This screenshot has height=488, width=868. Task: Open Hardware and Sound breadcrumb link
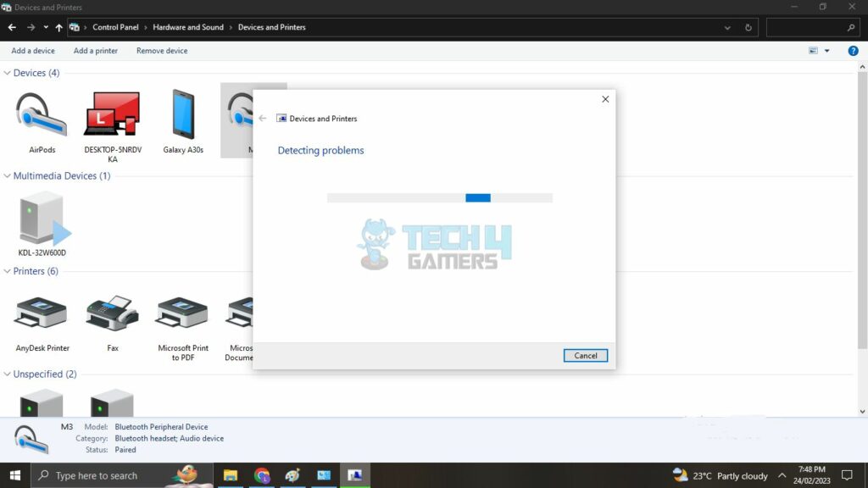coord(187,27)
